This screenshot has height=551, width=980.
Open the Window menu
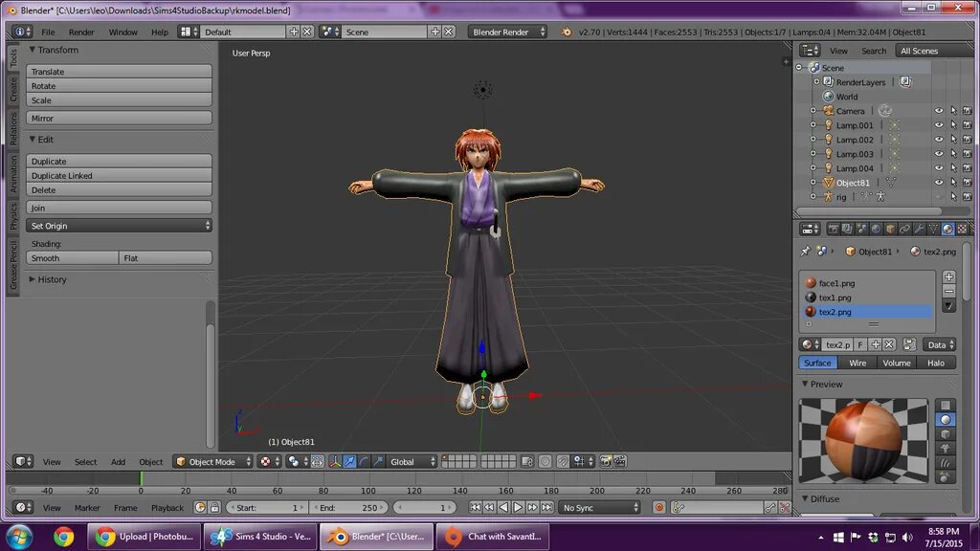click(x=123, y=32)
